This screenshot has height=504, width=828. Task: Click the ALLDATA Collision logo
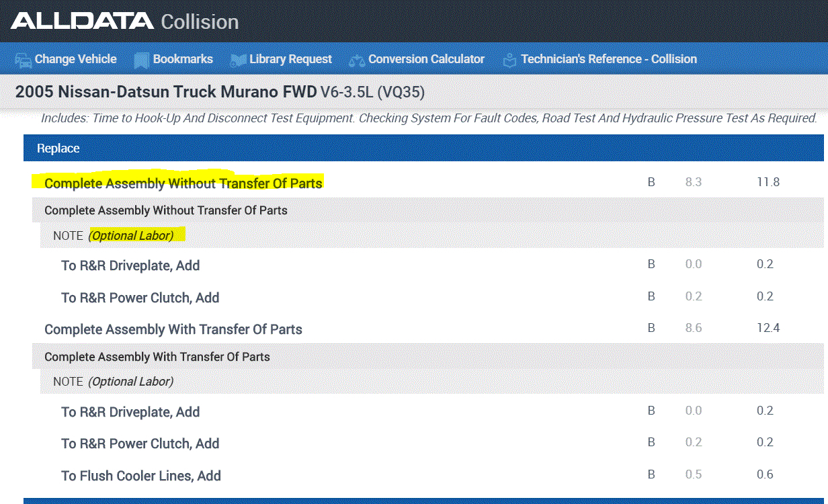click(125, 22)
